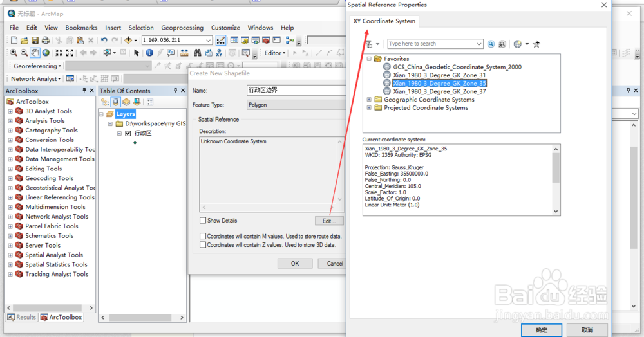The height and width of the screenshot is (337, 644).
Task: Choose the Select Elements arrow tool
Action: click(x=137, y=53)
